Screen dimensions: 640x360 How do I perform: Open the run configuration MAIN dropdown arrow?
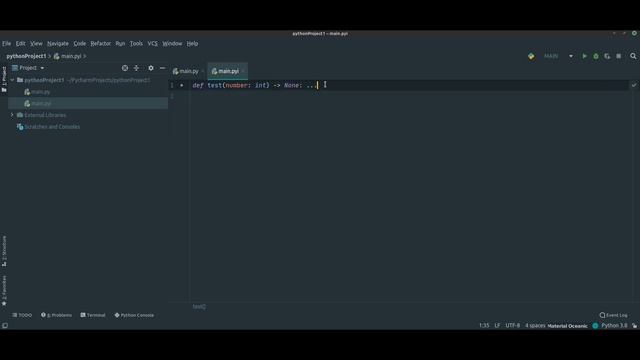coord(571,56)
